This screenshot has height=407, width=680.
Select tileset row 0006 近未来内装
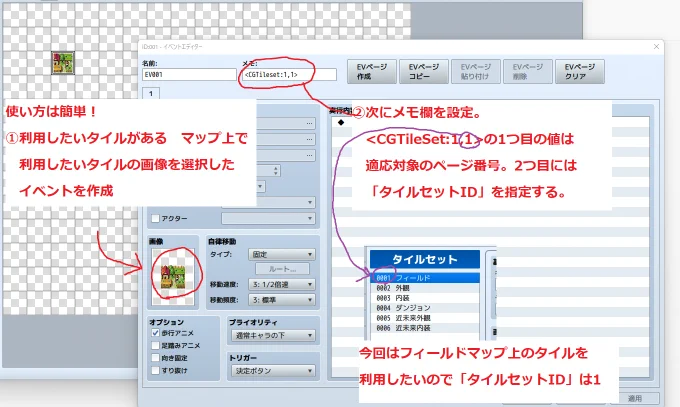click(425, 328)
